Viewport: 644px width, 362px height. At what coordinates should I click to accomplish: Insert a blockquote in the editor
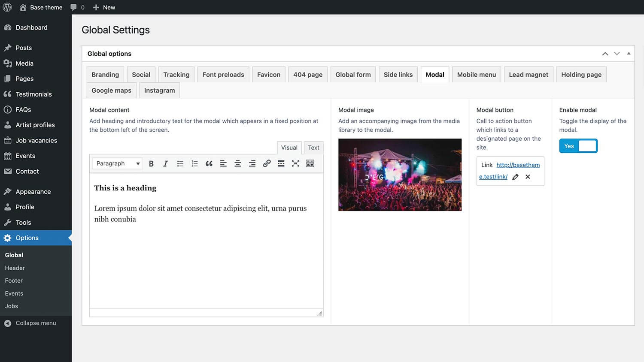pos(209,163)
